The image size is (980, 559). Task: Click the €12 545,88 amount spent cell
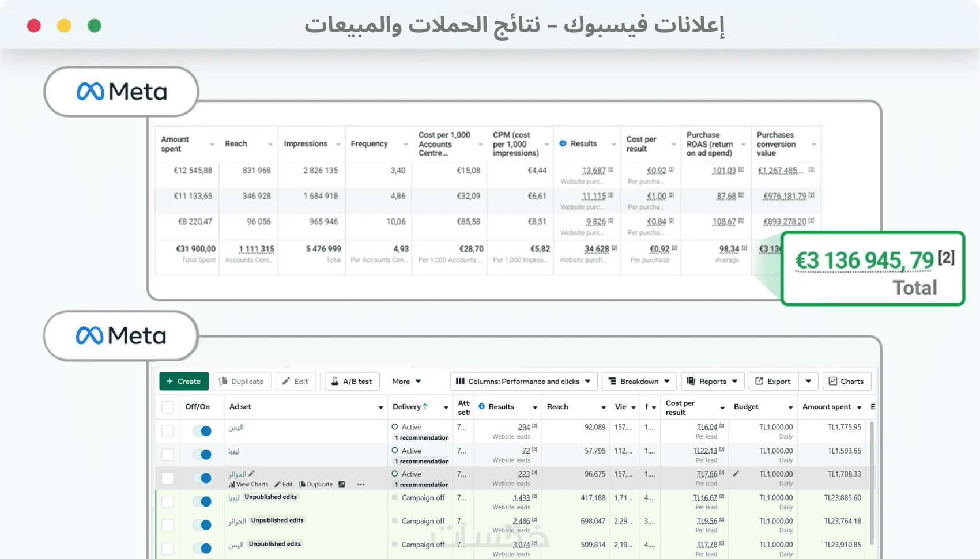tap(193, 171)
